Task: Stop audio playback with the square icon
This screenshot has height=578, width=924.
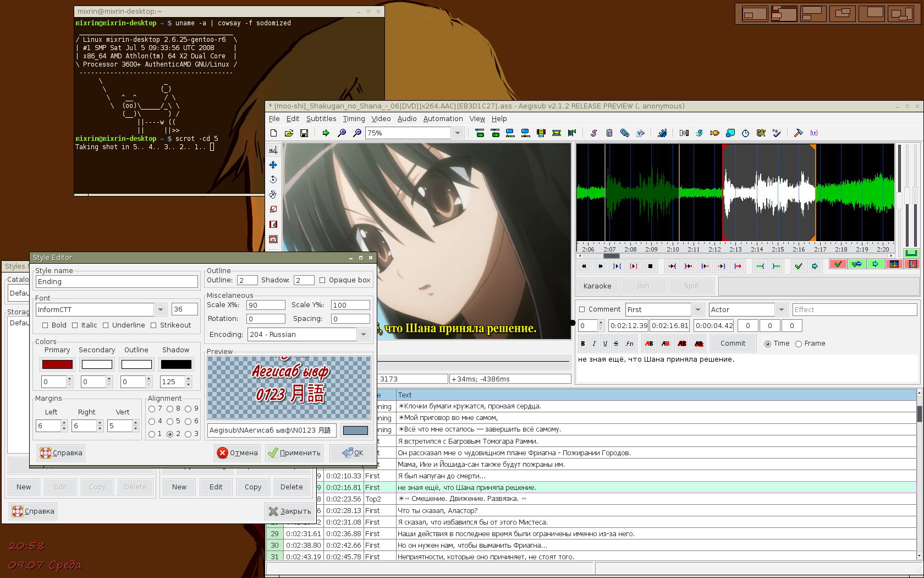Action: [x=650, y=266]
